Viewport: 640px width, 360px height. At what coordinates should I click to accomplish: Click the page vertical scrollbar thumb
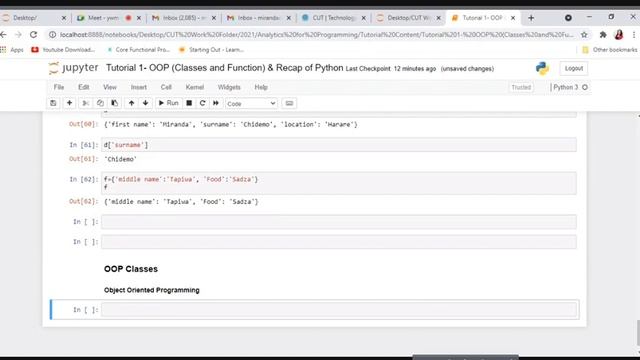click(x=638, y=333)
